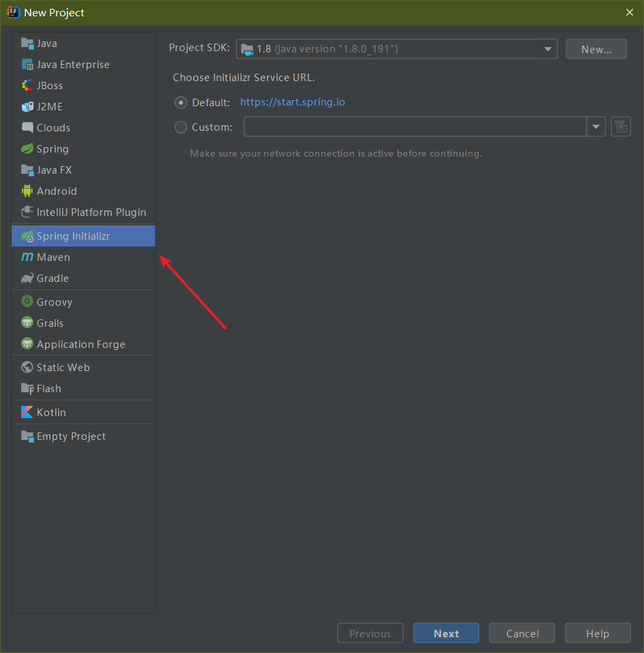Click the New... SDK button

point(596,49)
